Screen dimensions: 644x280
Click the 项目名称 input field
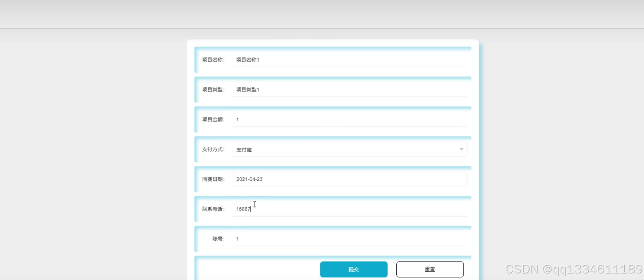[349, 60]
